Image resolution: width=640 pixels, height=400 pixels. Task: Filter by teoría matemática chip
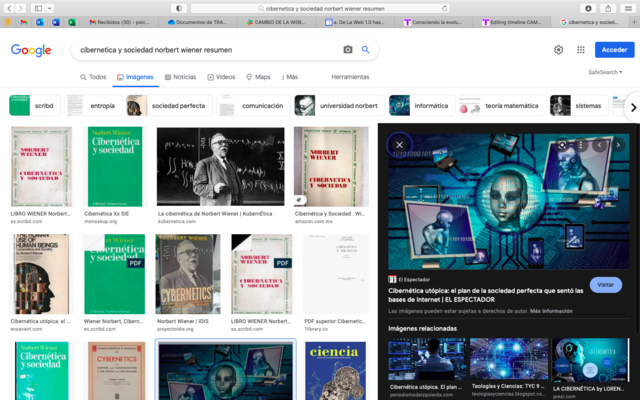(502, 106)
